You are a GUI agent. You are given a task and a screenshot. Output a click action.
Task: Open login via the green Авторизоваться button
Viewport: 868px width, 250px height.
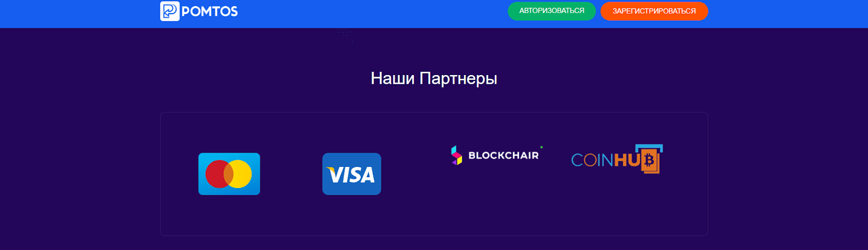point(552,11)
